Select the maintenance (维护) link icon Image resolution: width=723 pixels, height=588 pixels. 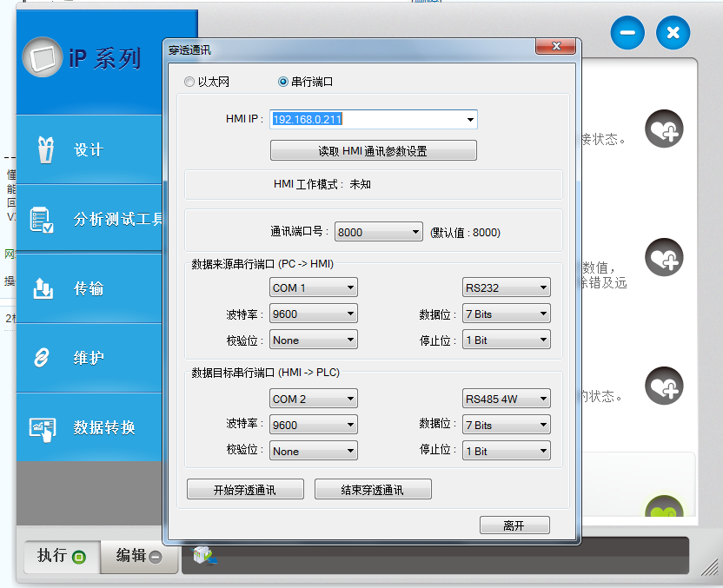pyautogui.click(x=43, y=357)
